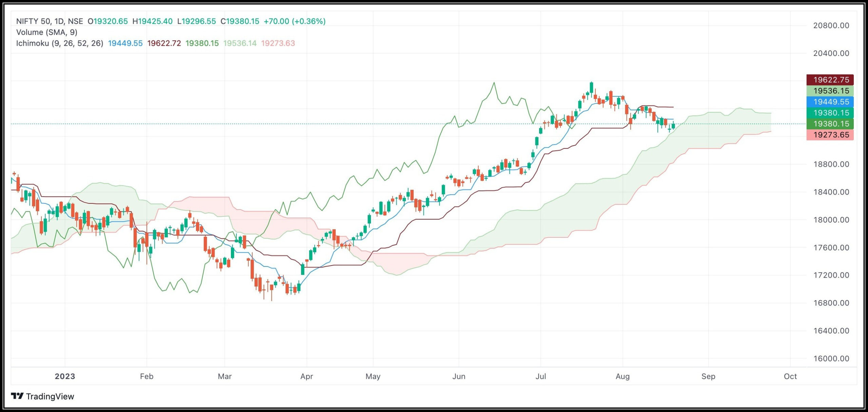Click the 18400.00 price scale label
This screenshot has height=412, width=868.
pos(831,192)
